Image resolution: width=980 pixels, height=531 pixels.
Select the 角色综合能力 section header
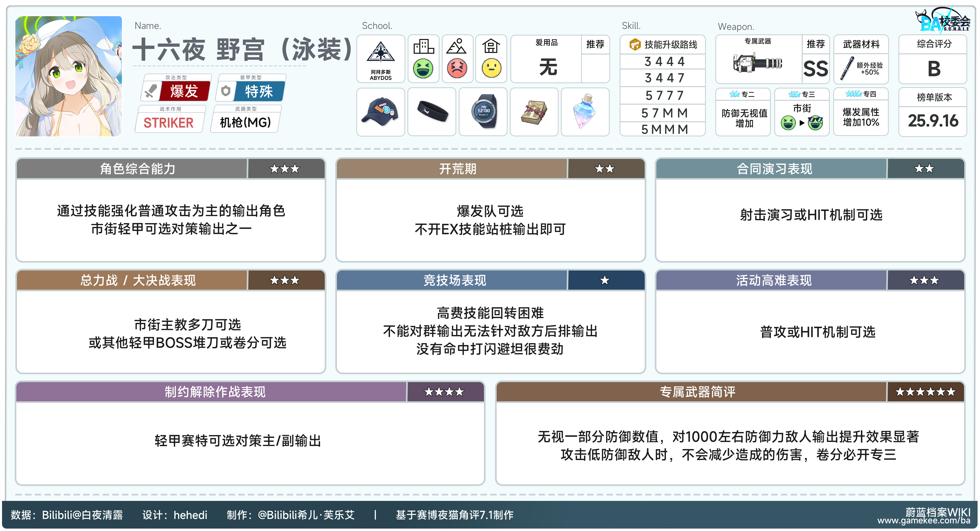[137, 169]
